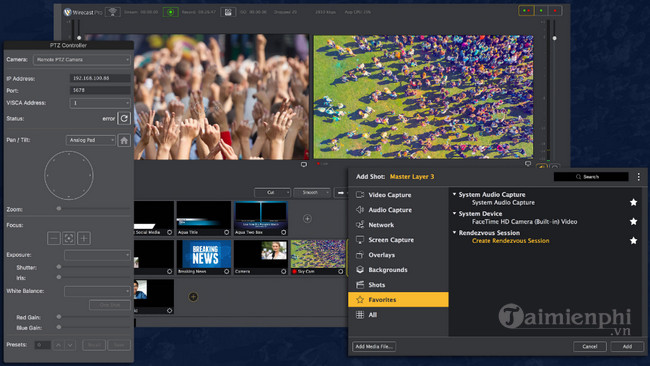Click the preview monitor output icon

click(304, 165)
